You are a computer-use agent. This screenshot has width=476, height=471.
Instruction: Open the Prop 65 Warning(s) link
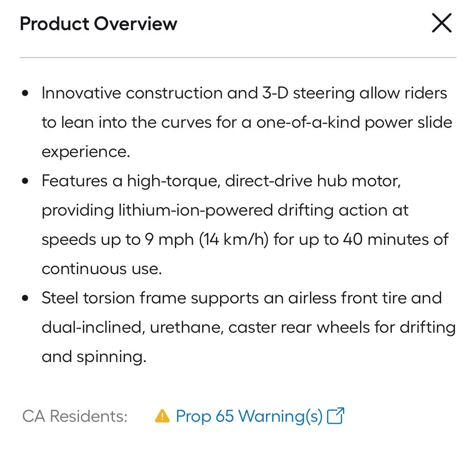coord(249,415)
